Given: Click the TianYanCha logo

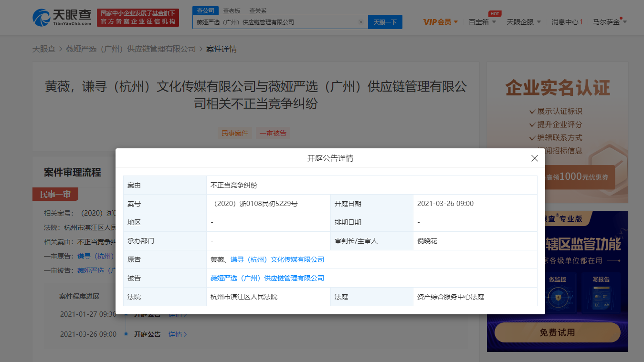Looking at the screenshot, I should 62,18.
